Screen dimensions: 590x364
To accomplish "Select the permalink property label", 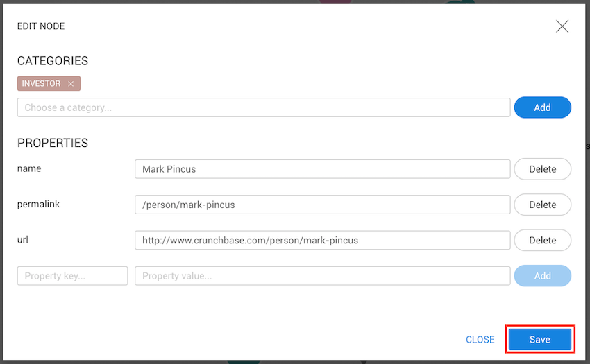I will [x=37, y=204].
